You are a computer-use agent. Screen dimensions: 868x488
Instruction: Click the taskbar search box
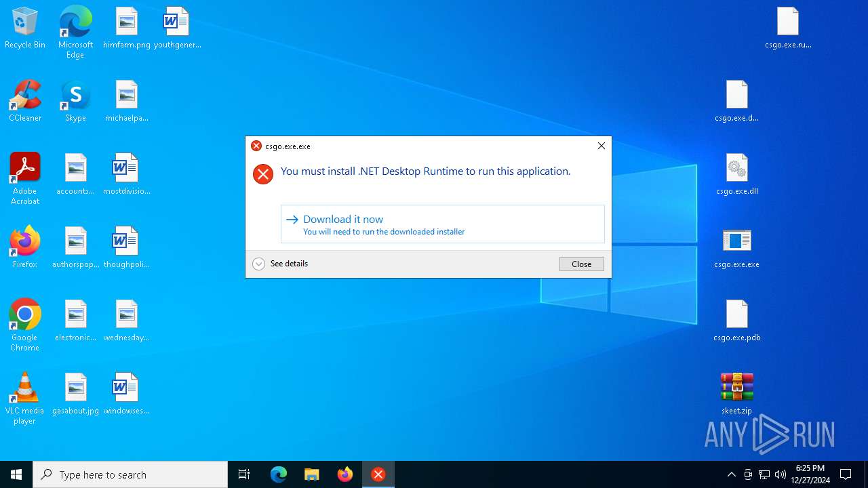pos(130,474)
